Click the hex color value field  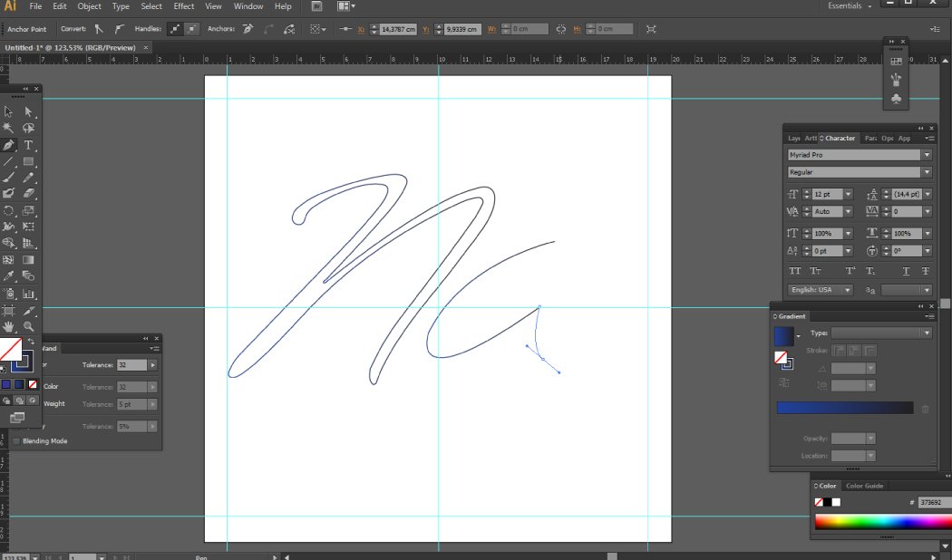934,502
